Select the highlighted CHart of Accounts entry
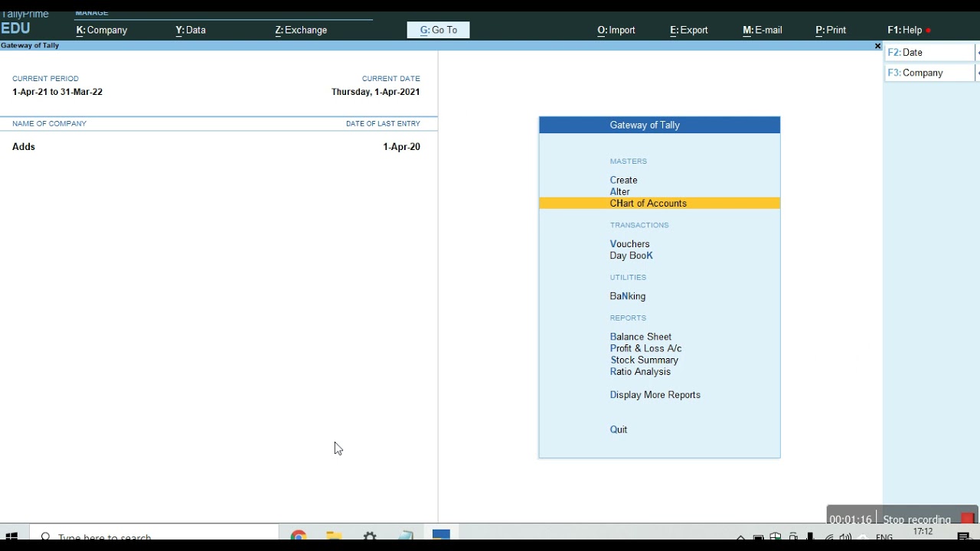 pyautogui.click(x=660, y=204)
